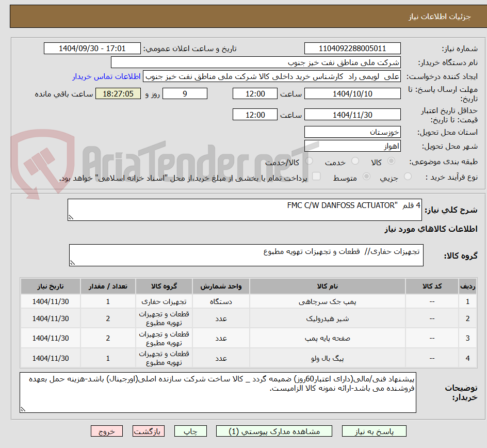The width and height of the screenshot is (487, 448).
Task: Select the کالا radio button
Action: point(392,161)
